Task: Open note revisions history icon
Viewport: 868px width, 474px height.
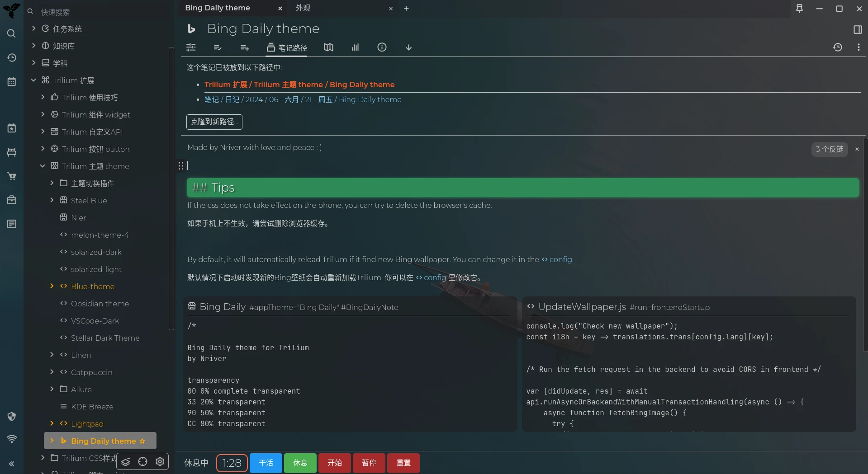Action: coord(838,47)
